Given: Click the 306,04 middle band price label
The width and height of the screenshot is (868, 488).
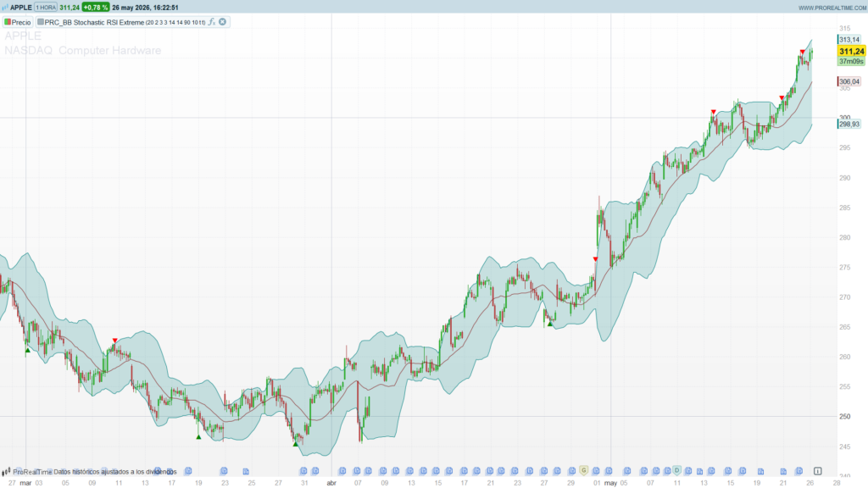Looking at the screenshot, I should pos(849,82).
